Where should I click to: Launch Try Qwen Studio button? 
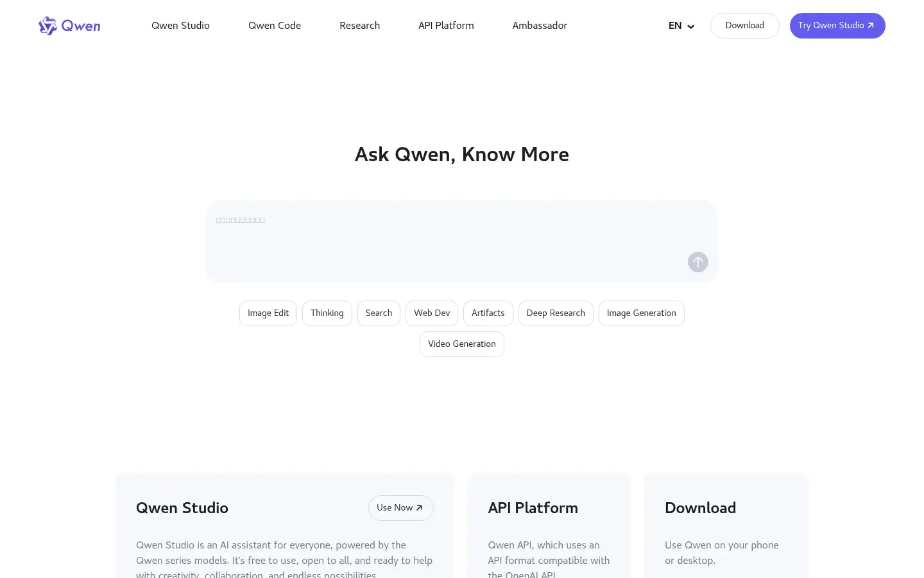click(837, 26)
